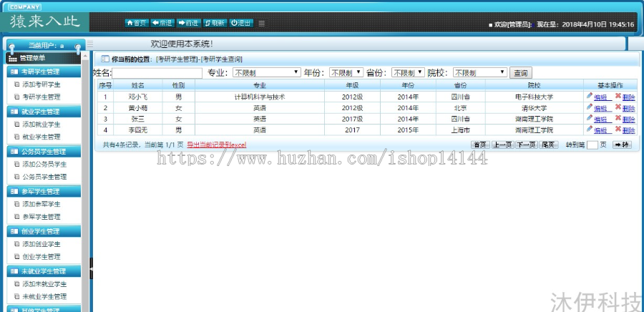Click the 上一页 previous page button

point(503,145)
